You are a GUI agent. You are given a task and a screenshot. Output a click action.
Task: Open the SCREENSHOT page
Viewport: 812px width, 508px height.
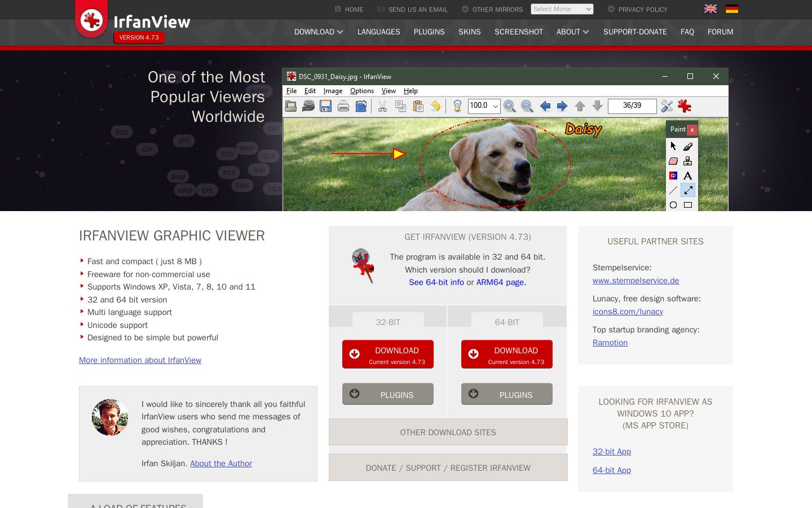[519, 32]
